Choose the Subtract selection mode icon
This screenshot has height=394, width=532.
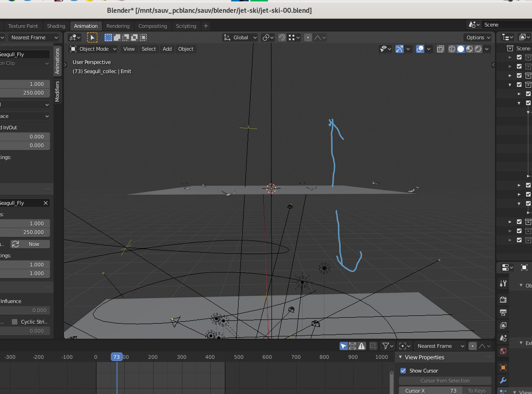coord(126,37)
